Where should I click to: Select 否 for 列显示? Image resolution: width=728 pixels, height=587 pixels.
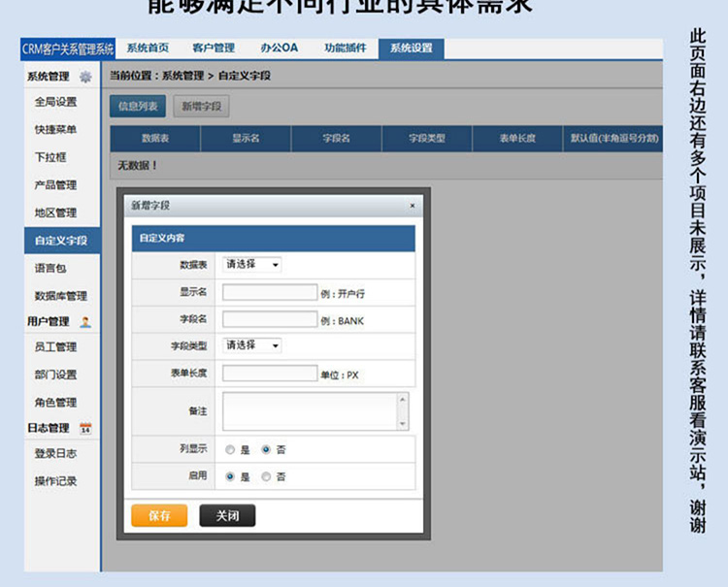point(266,450)
